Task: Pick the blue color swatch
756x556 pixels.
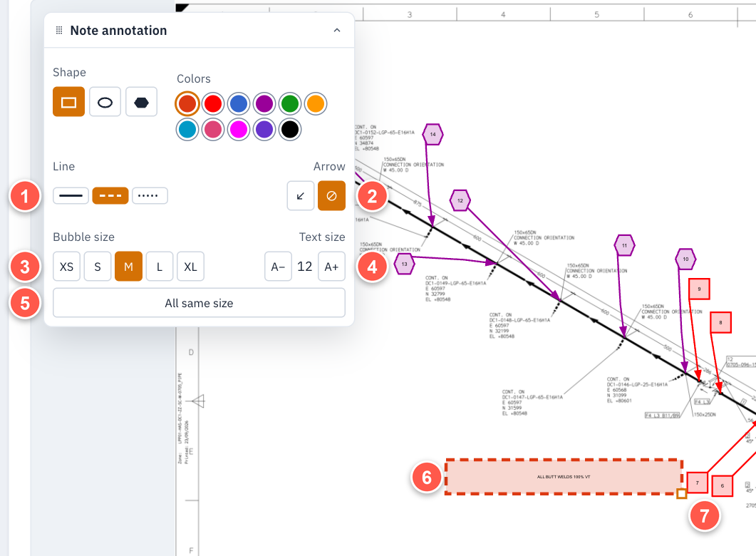Action: pyautogui.click(x=239, y=103)
